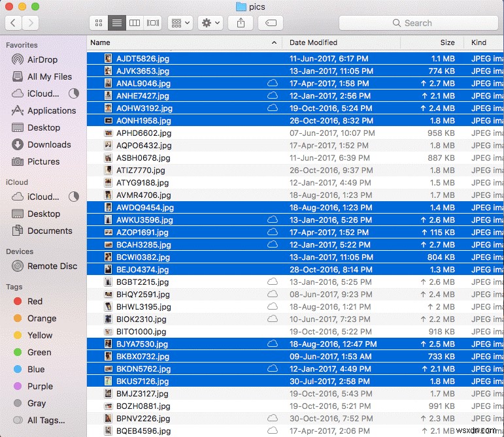Click iCloud status icon for ANAL9046.jpg
The width and height of the screenshot is (504, 437).
pyautogui.click(x=273, y=83)
